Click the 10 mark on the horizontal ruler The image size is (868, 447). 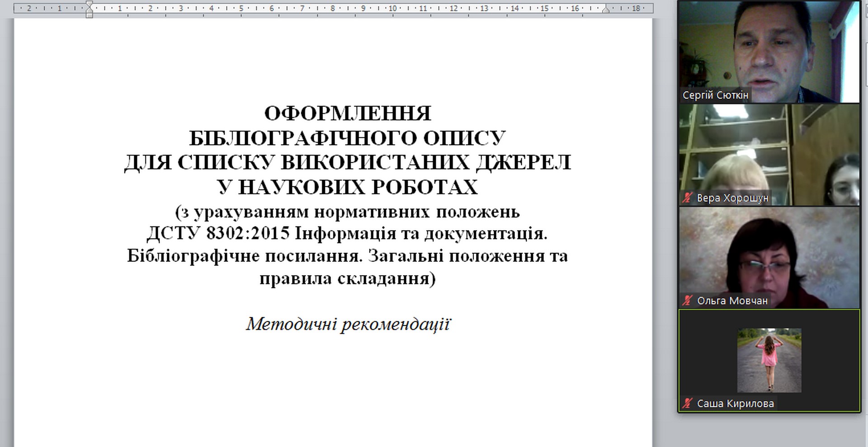(x=392, y=8)
